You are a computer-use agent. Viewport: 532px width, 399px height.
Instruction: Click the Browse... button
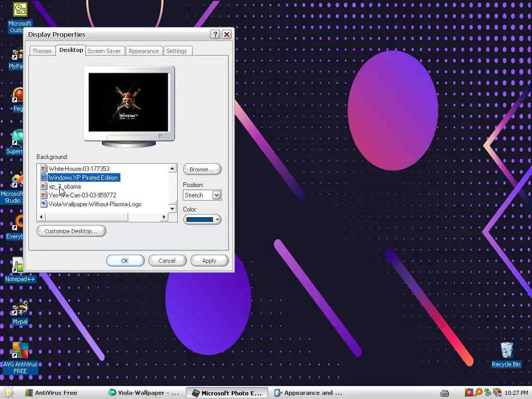[202, 169]
